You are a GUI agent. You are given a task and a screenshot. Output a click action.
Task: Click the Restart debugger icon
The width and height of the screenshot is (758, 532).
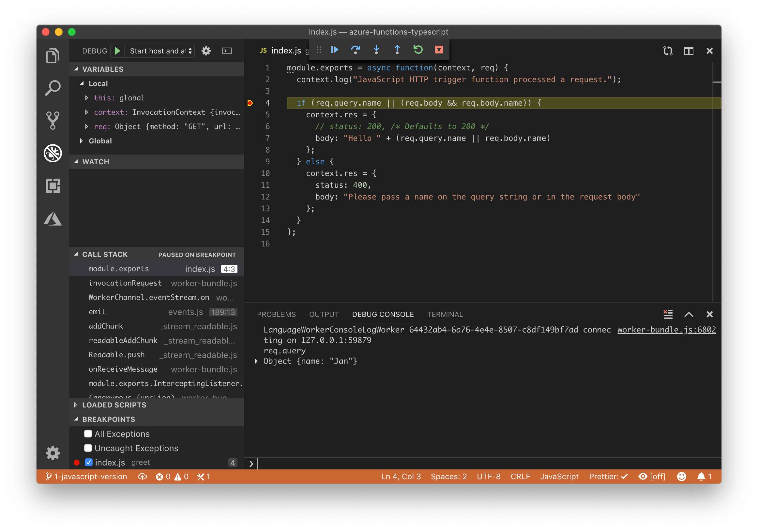pyautogui.click(x=419, y=51)
